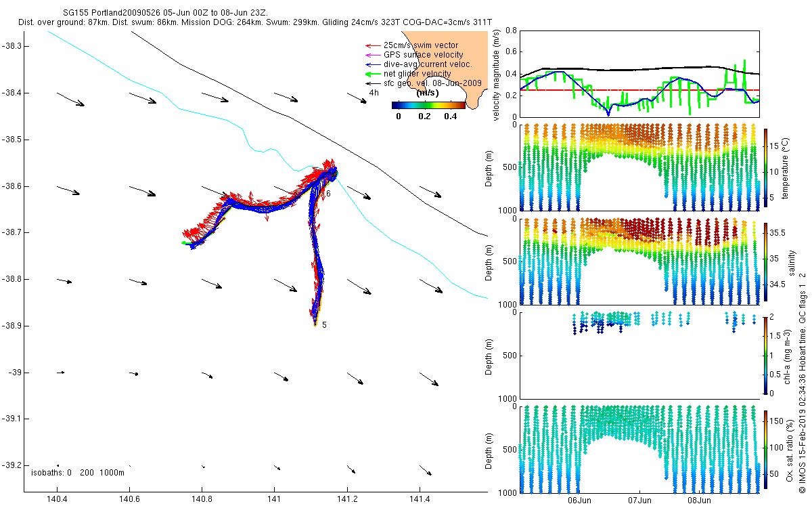Select the 'net glider velocity' legend text

coord(417,73)
